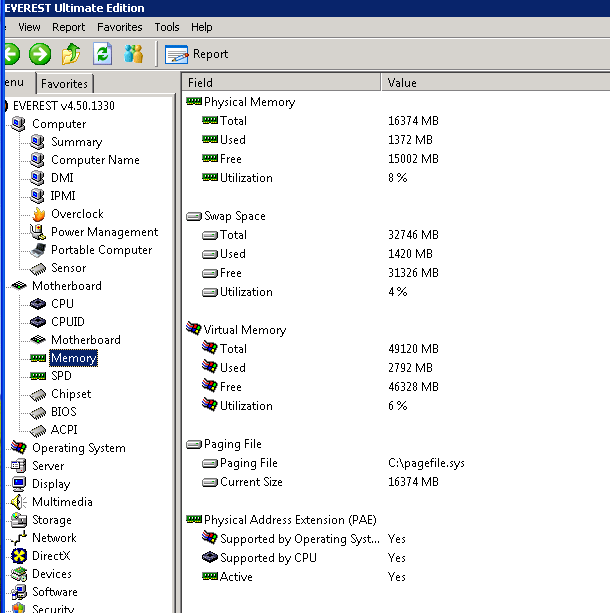
Task: Open the CPUID tree icon
Action: [38, 322]
